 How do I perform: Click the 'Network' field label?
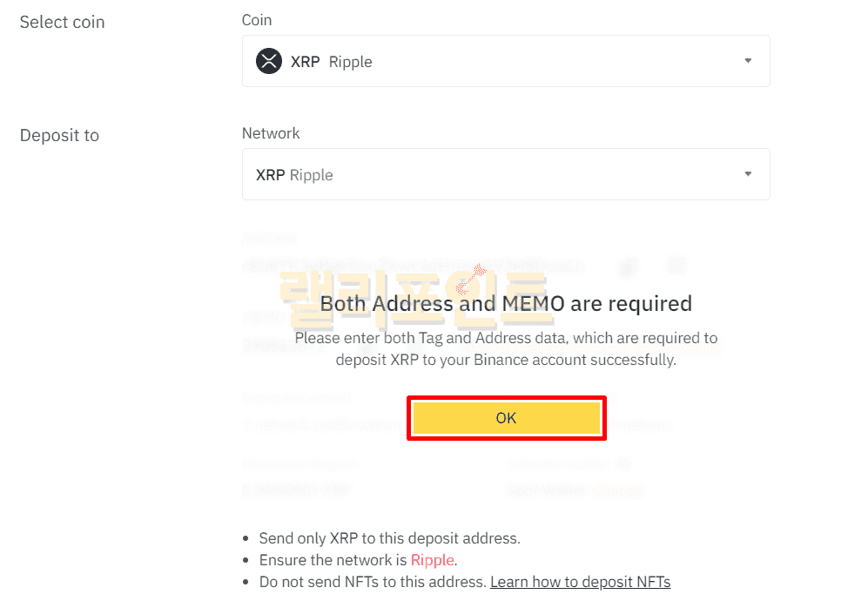click(271, 133)
